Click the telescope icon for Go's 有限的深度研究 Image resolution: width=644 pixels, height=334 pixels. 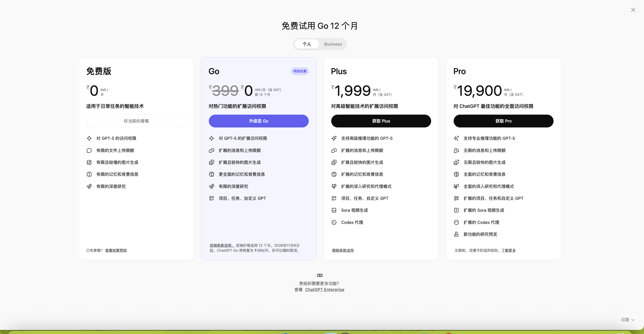click(212, 187)
